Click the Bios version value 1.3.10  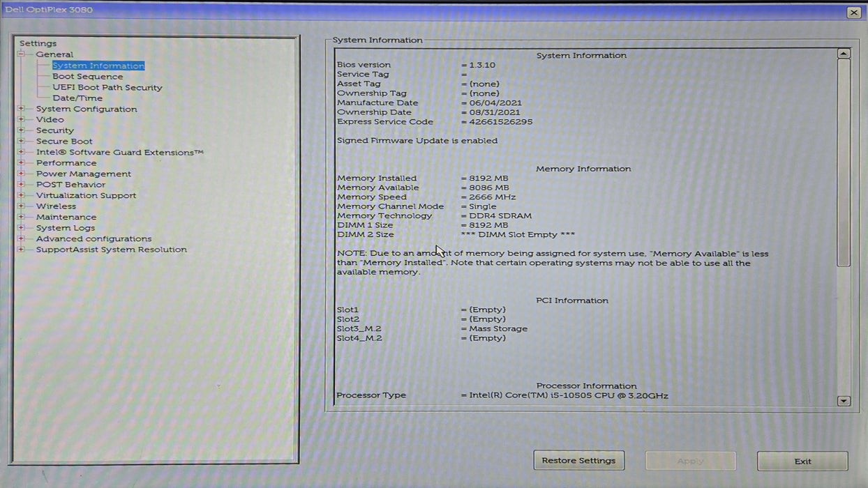[482, 65]
